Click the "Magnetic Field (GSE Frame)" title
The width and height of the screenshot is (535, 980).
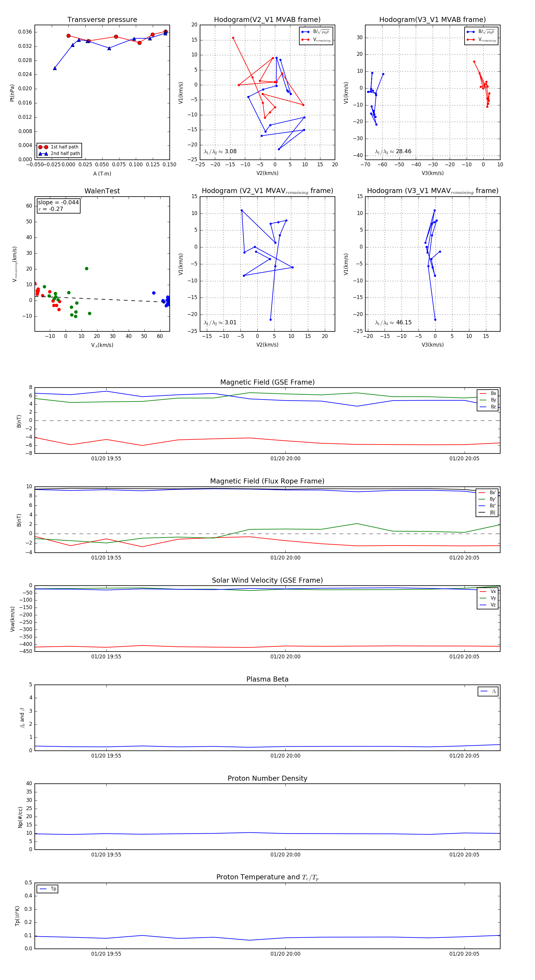click(267, 382)
